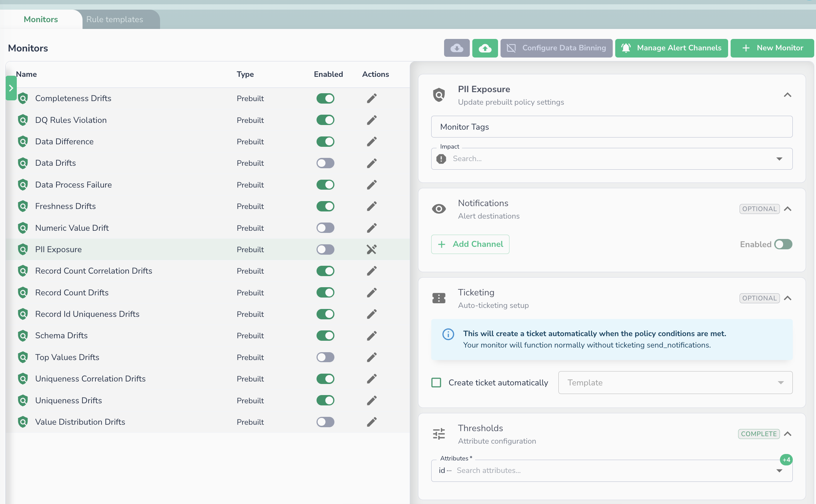Edit the Value Distribution Drifts monitor

click(x=372, y=422)
